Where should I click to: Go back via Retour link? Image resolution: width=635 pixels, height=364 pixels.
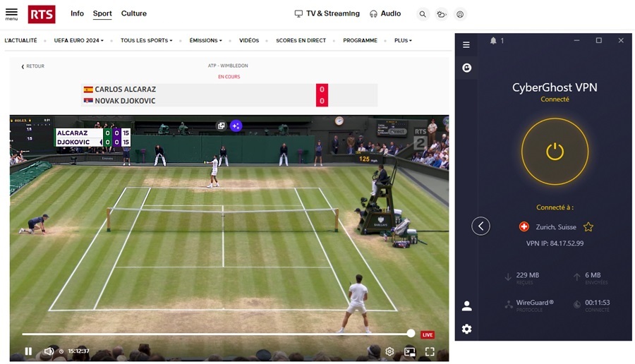(32, 66)
